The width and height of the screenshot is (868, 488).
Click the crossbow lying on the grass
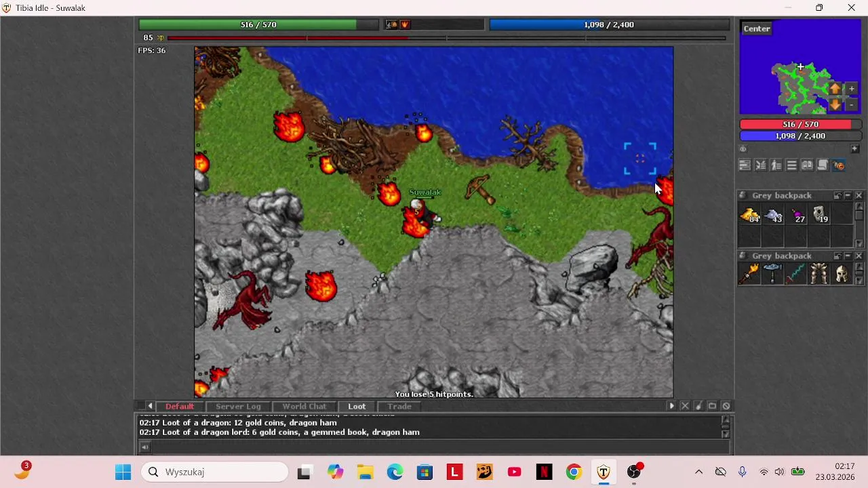480,188
